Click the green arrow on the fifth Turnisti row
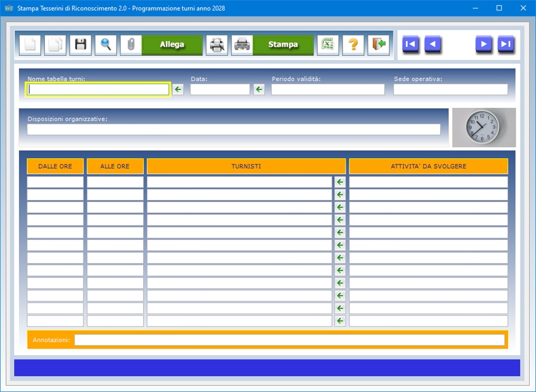The width and height of the screenshot is (536, 392). point(340,233)
